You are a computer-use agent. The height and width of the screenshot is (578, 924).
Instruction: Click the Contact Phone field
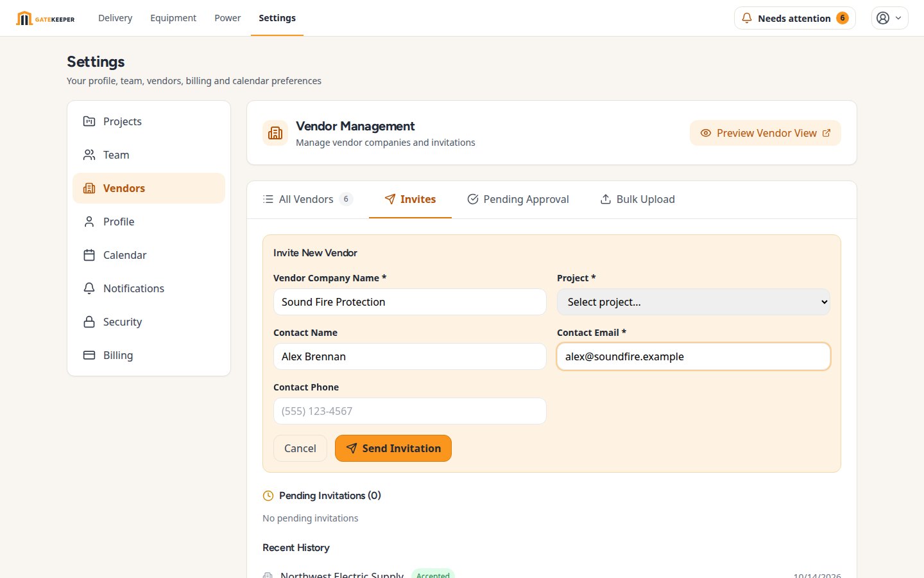pos(410,411)
